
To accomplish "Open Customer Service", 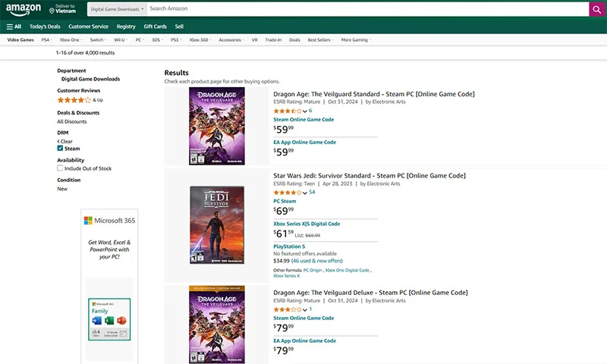I will point(88,27).
